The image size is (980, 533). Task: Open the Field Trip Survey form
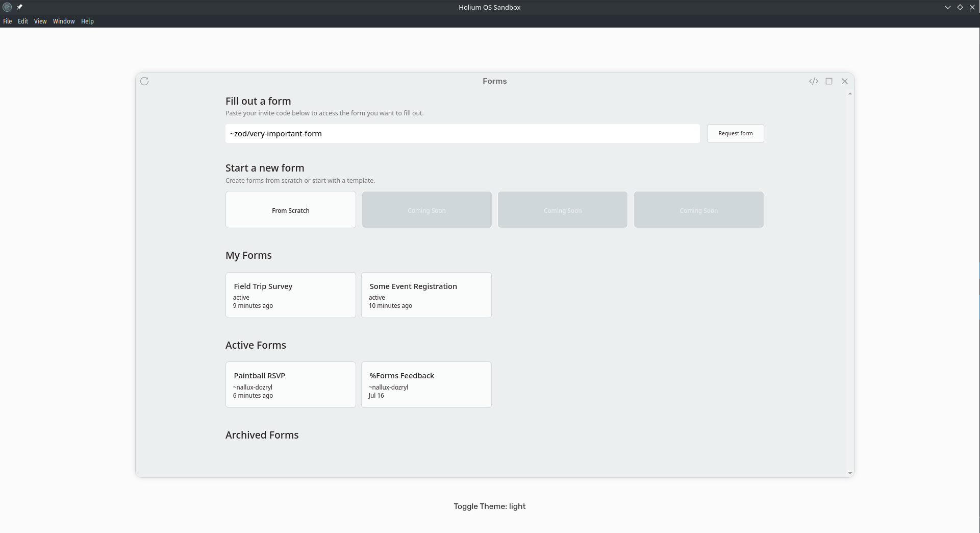point(290,295)
